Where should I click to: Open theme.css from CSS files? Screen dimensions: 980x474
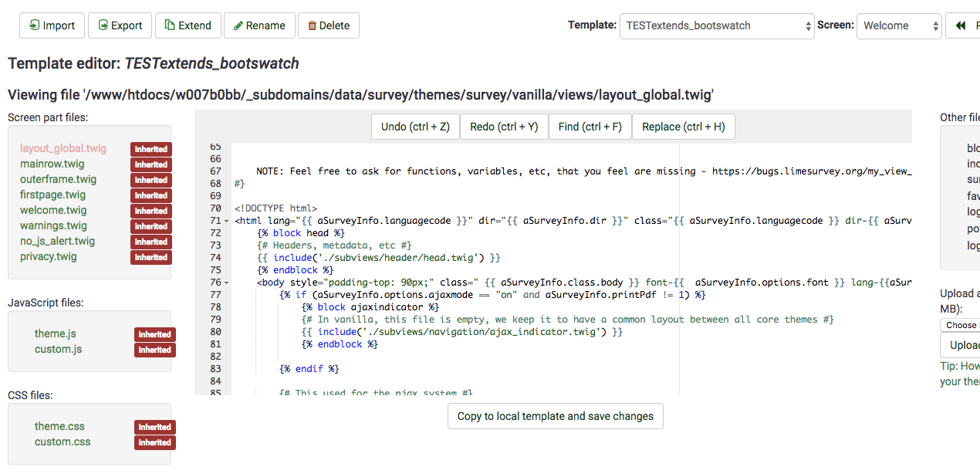[x=59, y=426]
